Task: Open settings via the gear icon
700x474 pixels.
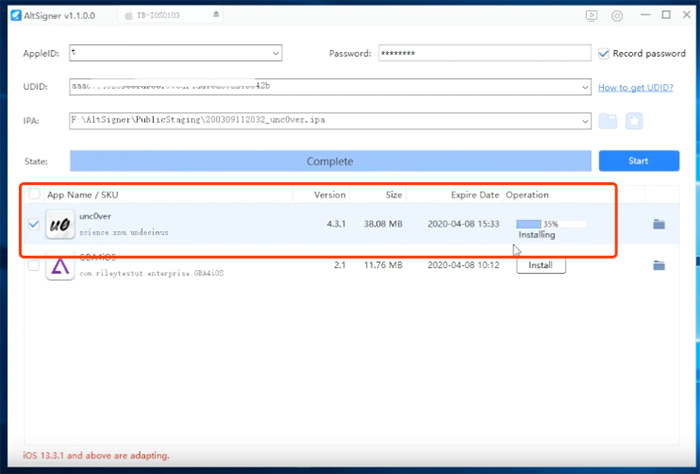Action: pyautogui.click(x=617, y=15)
